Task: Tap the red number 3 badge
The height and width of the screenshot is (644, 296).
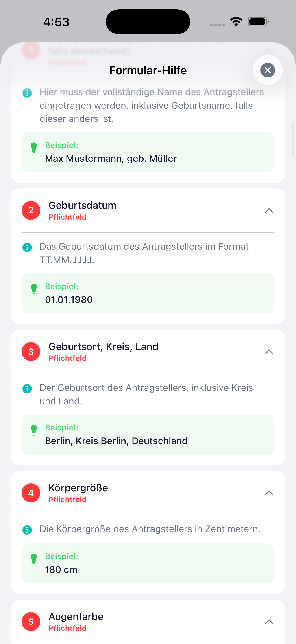Action: [x=31, y=352]
